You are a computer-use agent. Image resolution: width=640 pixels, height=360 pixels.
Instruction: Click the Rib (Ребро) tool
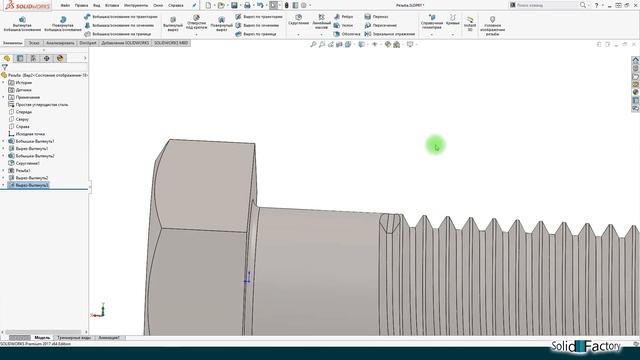[344, 17]
